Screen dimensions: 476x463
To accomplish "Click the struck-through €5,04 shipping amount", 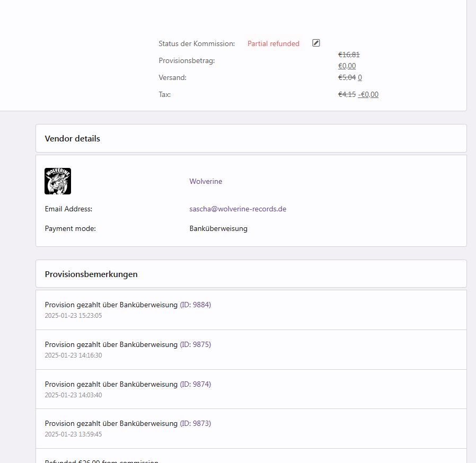I will 347,77.
